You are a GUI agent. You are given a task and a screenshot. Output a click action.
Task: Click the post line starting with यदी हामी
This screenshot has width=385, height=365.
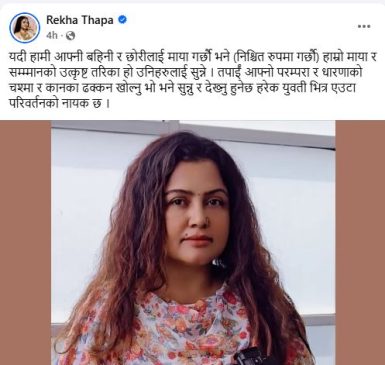click(x=192, y=58)
